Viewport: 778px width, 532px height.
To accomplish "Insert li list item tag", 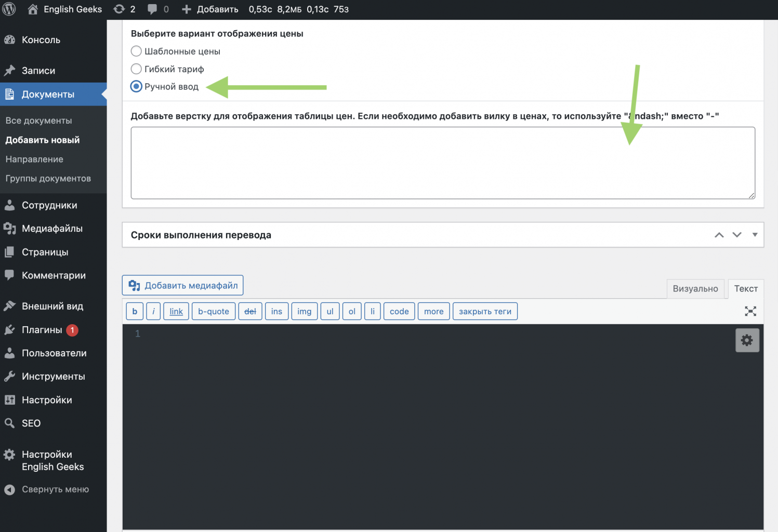I will [373, 311].
